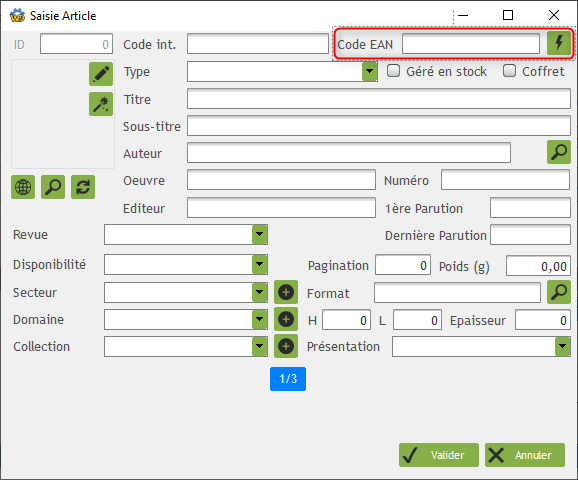Open Format search with magnifier icon
The width and height of the screenshot is (578, 480).
(x=559, y=292)
